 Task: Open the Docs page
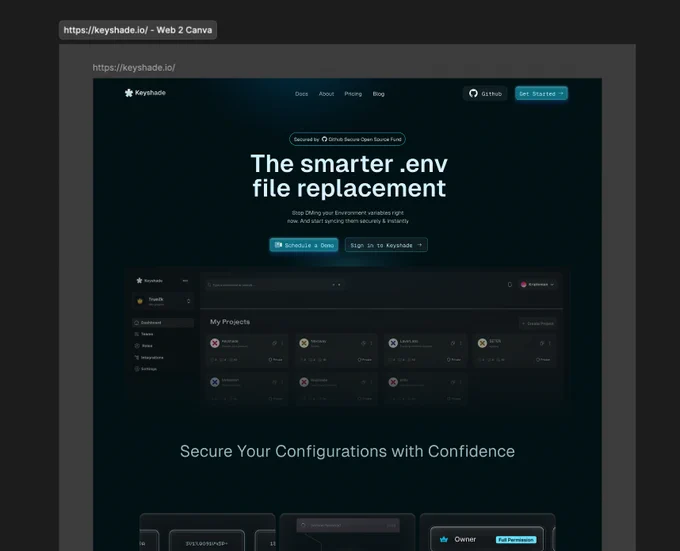(301, 94)
